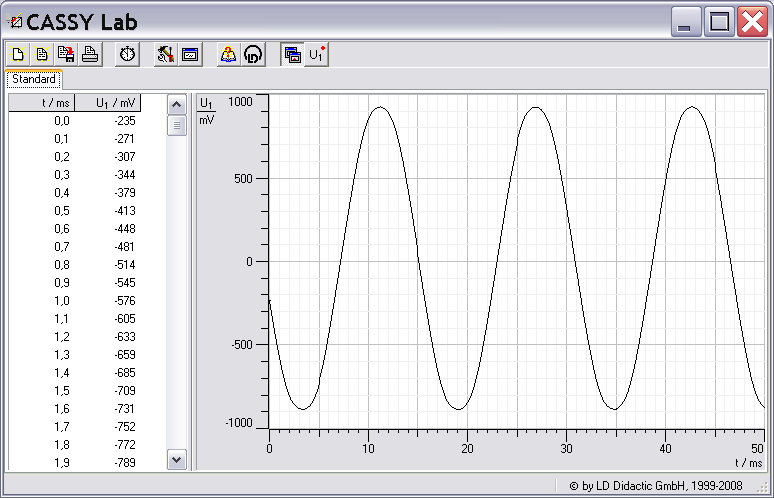The width and height of the screenshot is (774, 498).
Task: Switch to the Standard tab
Action: pyautogui.click(x=34, y=79)
